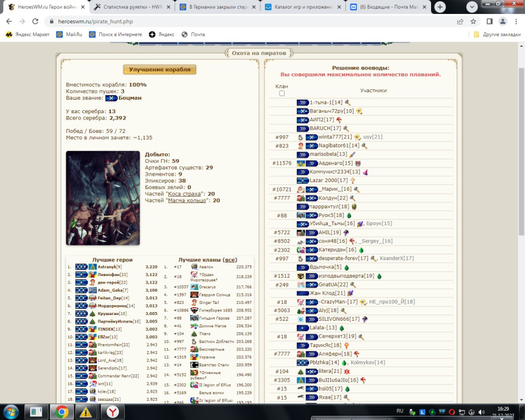Viewport: 525px width, 420px height.
Task: Open Левиофан hero profile
Action: coord(108,275)
